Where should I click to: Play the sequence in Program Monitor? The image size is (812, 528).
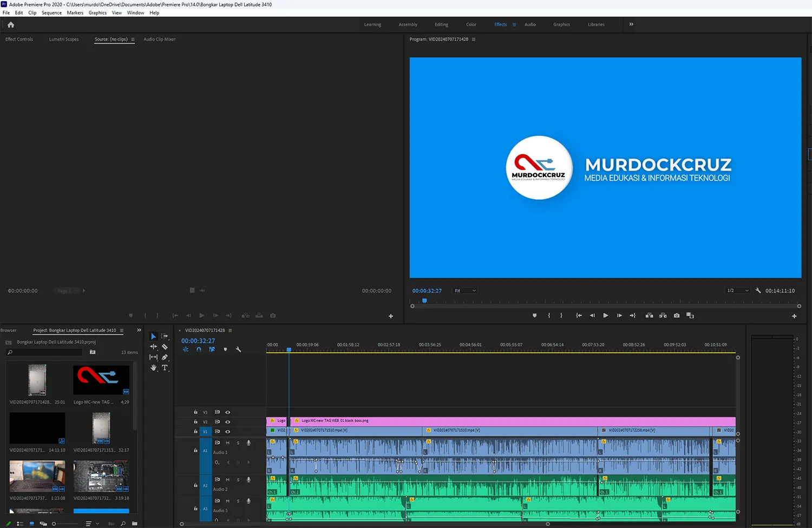click(x=605, y=316)
